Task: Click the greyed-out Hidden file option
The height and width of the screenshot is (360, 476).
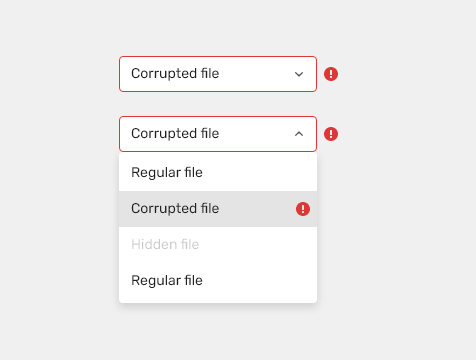Action: [x=218, y=245]
